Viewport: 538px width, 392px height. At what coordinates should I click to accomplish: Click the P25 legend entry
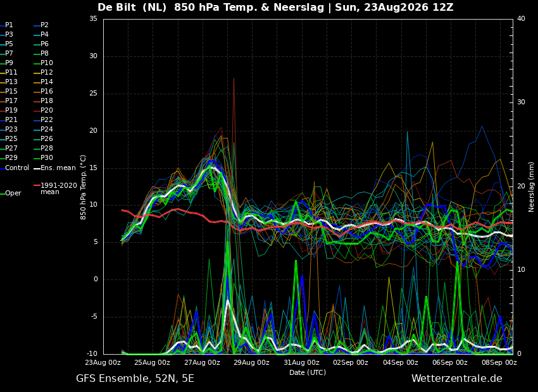click(9, 138)
